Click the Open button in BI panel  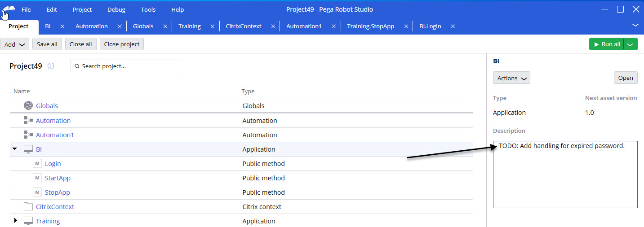tap(626, 78)
